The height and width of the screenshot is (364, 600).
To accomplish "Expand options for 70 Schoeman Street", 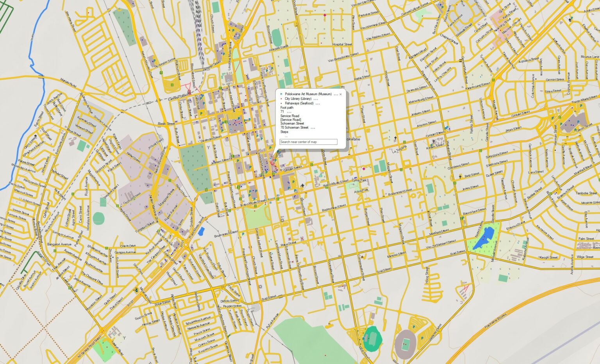I will coord(312,128).
